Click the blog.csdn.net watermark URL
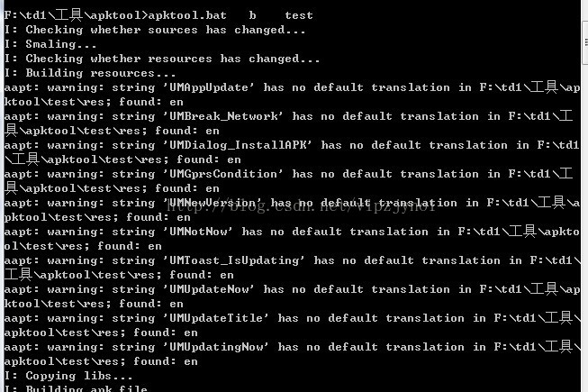The image size is (588, 392). (x=301, y=205)
